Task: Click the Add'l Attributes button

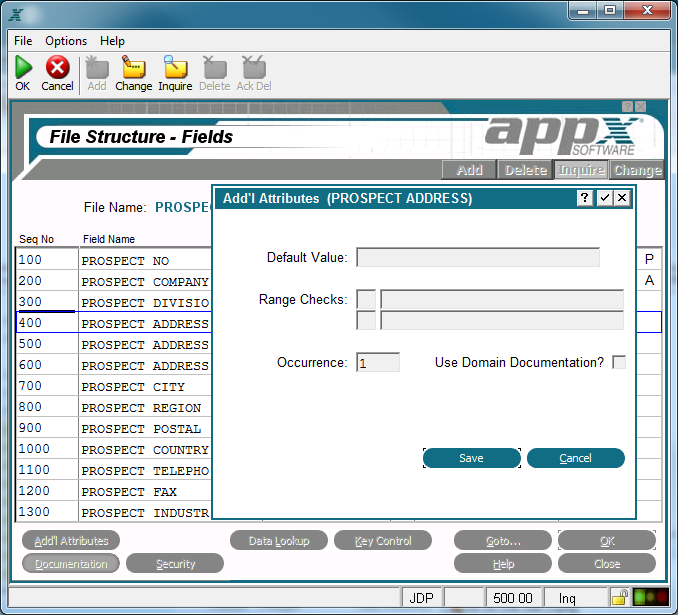Action: click(71, 541)
